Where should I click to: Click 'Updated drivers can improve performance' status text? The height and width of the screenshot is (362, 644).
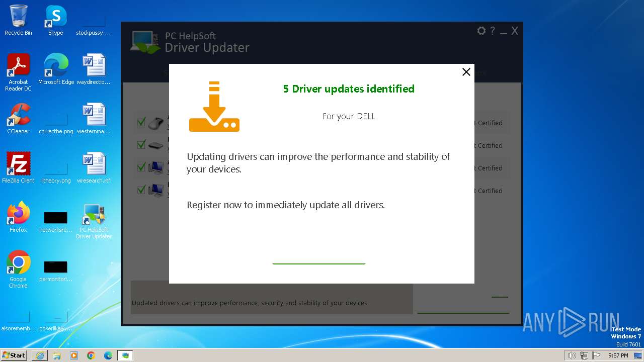click(x=250, y=303)
